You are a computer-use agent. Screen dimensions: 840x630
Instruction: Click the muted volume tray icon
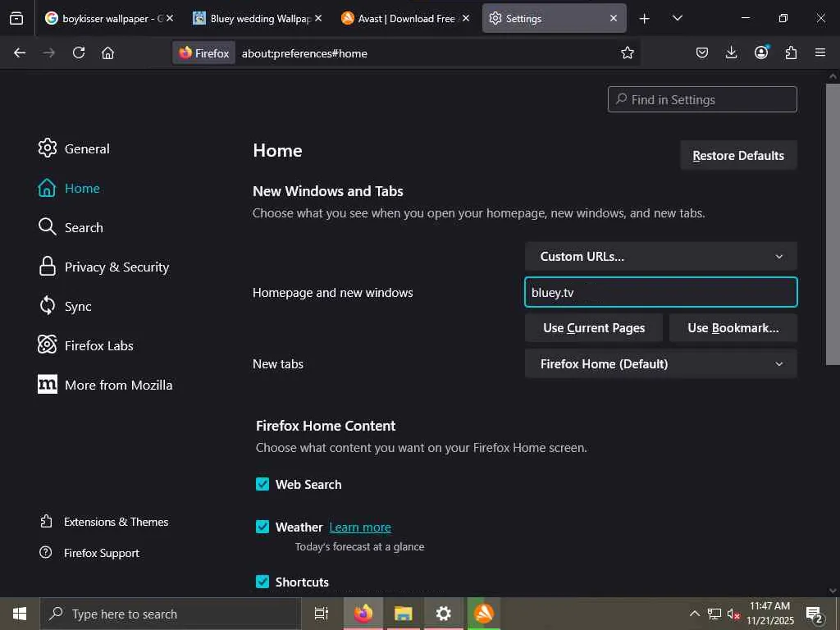(733, 614)
